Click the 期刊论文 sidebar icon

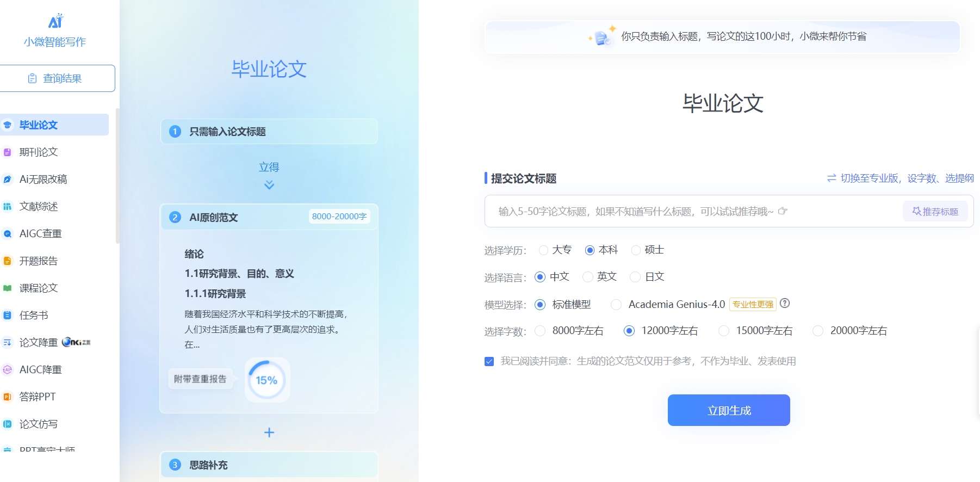(x=8, y=152)
